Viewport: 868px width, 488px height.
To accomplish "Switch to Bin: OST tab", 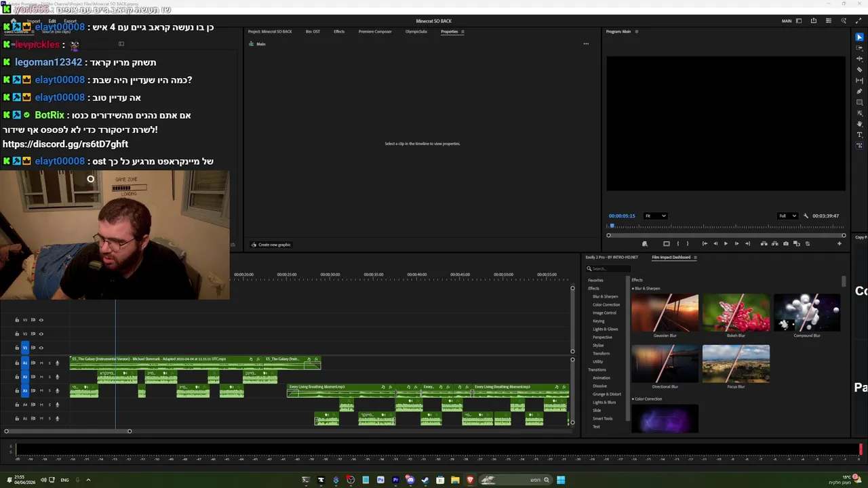I will coord(313,32).
